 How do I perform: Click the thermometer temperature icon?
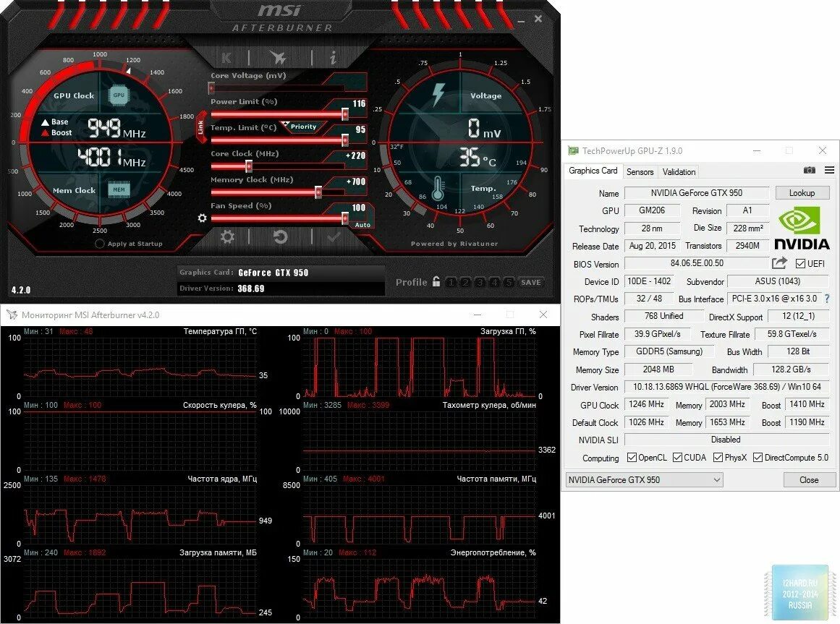(438, 190)
